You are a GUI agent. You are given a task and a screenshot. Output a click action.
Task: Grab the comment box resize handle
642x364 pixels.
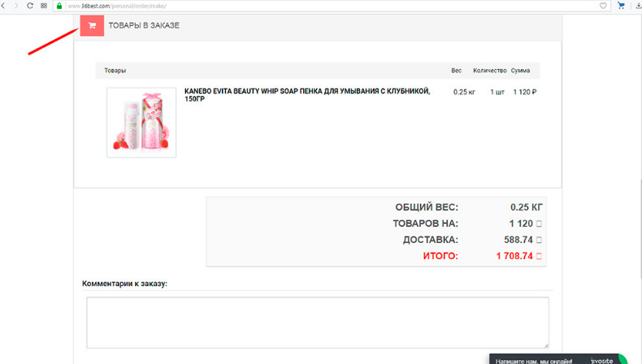point(545,344)
